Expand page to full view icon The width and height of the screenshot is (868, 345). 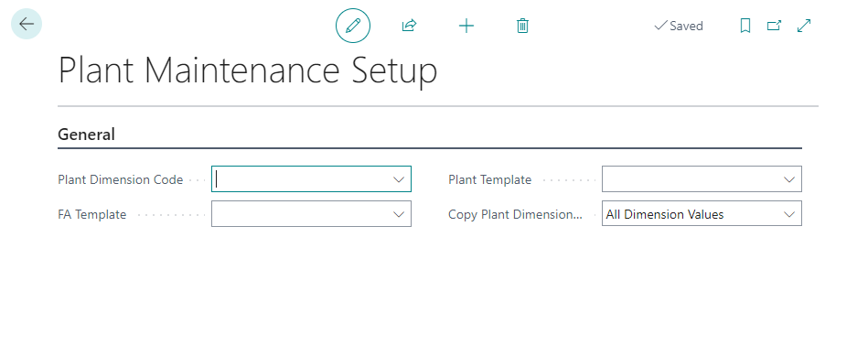pyautogui.click(x=804, y=26)
